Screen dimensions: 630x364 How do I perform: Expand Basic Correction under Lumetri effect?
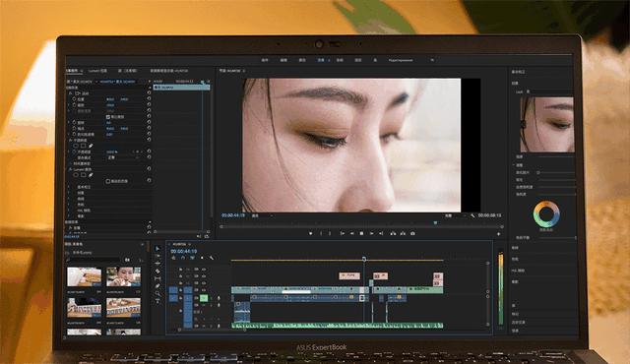coord(69,187)
